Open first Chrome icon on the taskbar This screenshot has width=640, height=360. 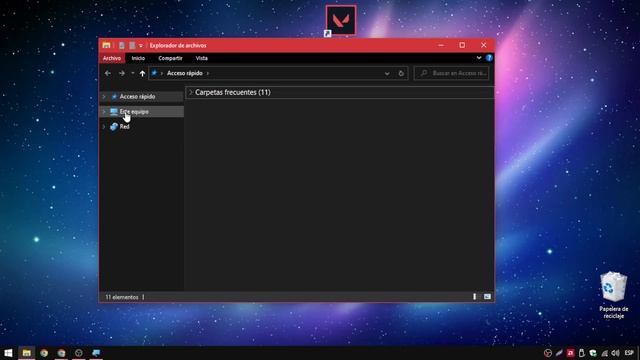click(44, 353)
